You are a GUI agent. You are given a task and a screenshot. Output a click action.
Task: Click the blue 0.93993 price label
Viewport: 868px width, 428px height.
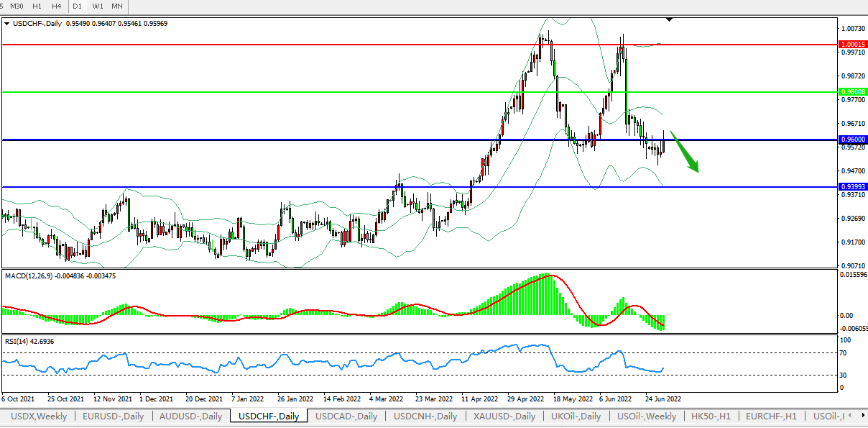(852, 187)
